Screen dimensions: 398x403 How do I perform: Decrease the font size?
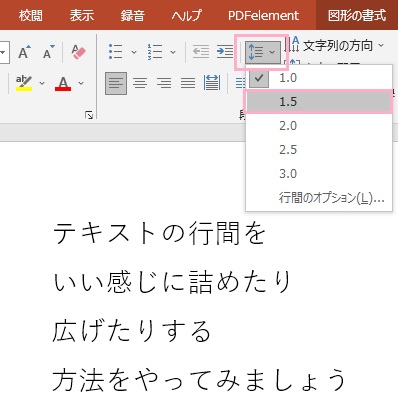point(49,52)
